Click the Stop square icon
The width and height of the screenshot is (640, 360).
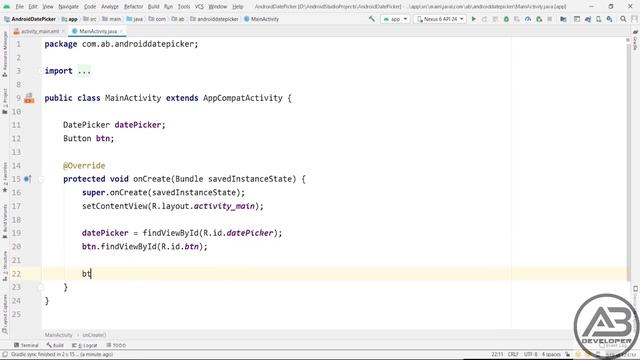[x=550, y=19]
